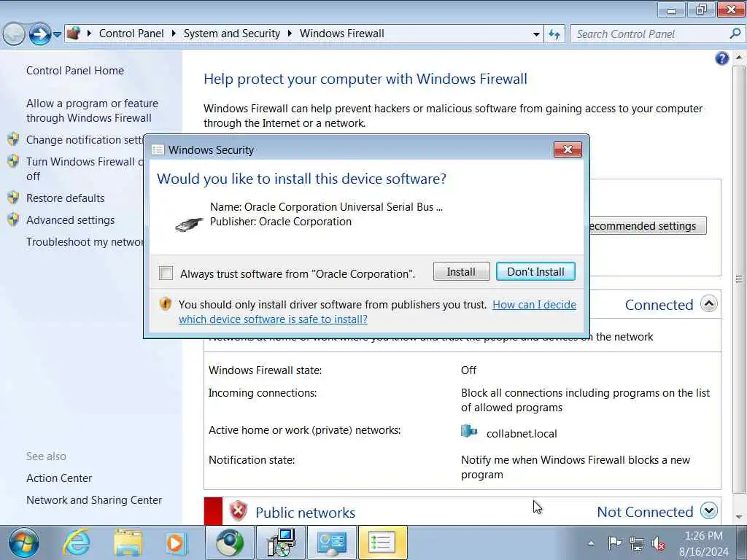Viewport: 747px width, 560px height.
Task: Go back with the Back arrow button
Action: (14, 34)
